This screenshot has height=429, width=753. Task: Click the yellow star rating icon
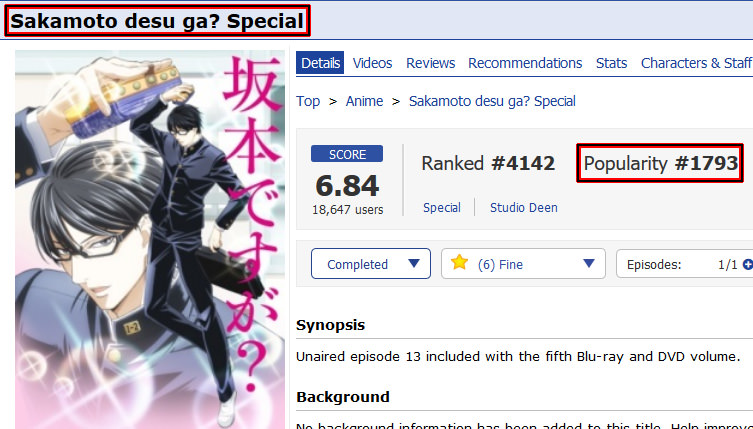click(x=459, y=262)
